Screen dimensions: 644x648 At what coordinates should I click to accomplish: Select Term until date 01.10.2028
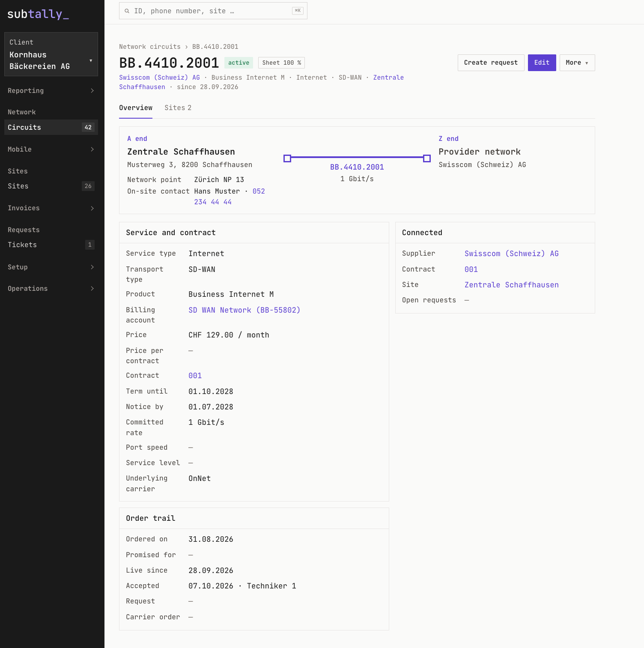[x=211, y=391]
